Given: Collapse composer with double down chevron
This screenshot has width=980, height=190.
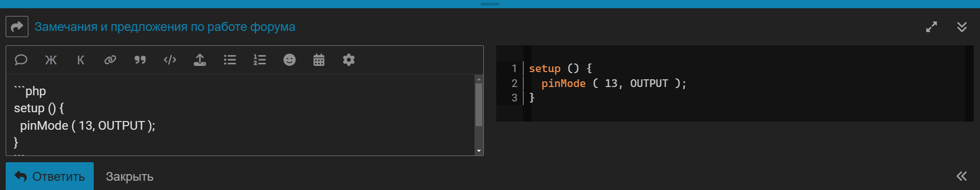Looking at the screenshot, I should (x=962, y=27).
